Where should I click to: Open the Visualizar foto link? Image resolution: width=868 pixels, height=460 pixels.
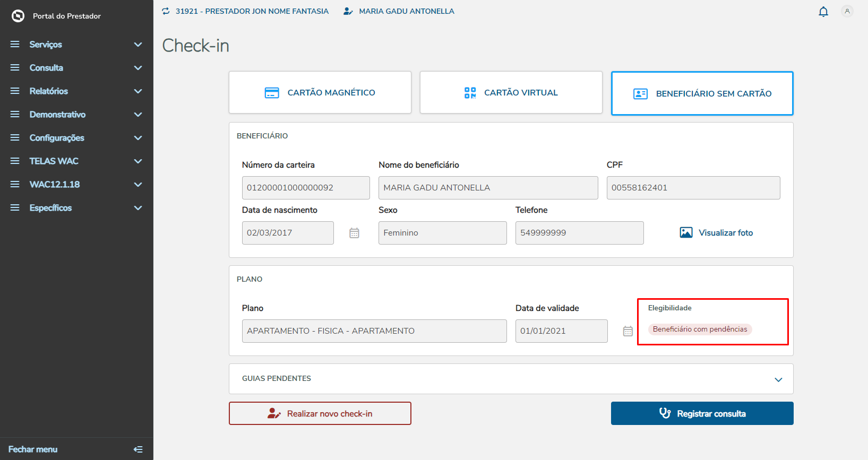click(x=716, y=233)
